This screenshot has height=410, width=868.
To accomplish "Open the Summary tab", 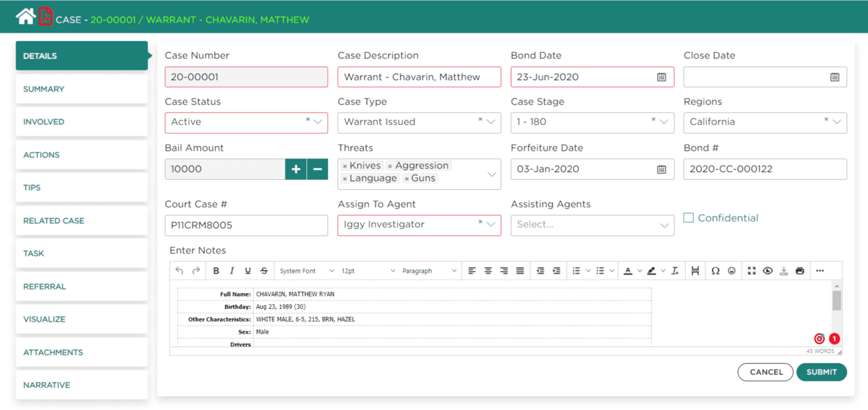I will pos(81,89).
